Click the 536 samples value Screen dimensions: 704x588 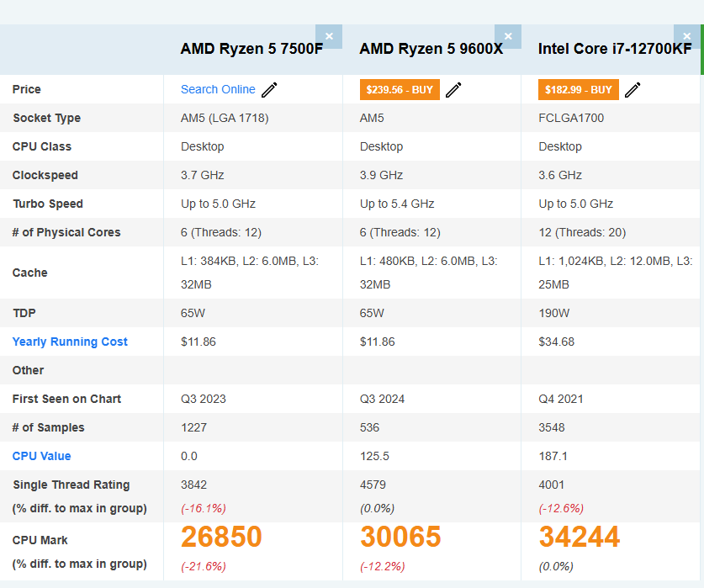coord(369,427)
